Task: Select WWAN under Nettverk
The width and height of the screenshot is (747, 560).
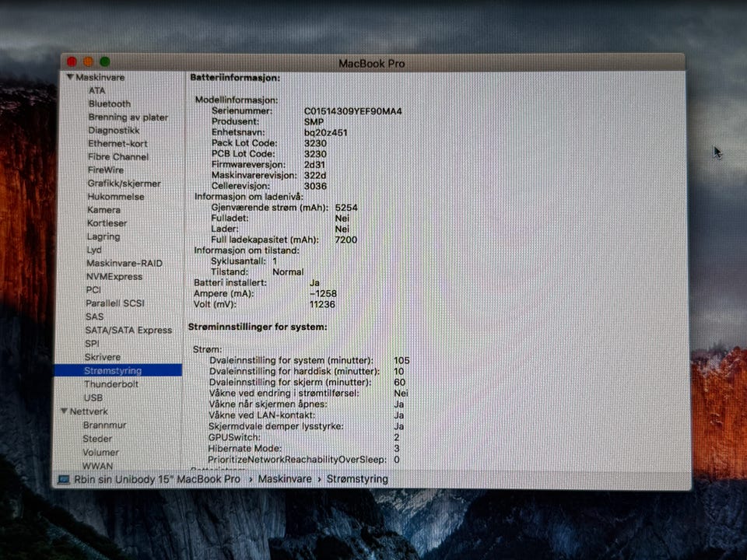Action: [98, 466]
